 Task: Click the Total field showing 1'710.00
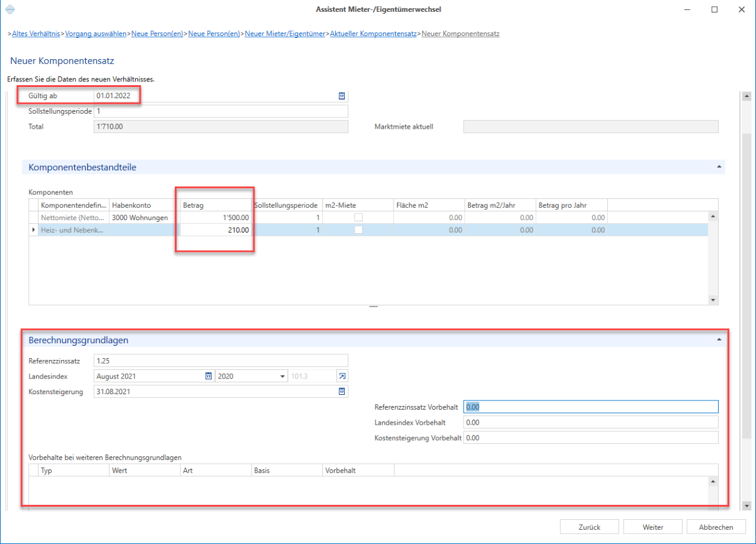[220, 127]
